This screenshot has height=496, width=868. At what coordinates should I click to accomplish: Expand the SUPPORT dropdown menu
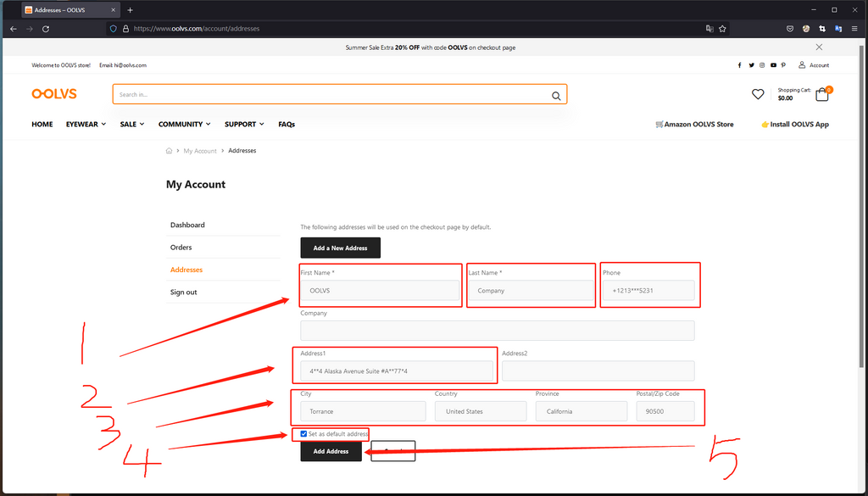[x=244, y=125]
